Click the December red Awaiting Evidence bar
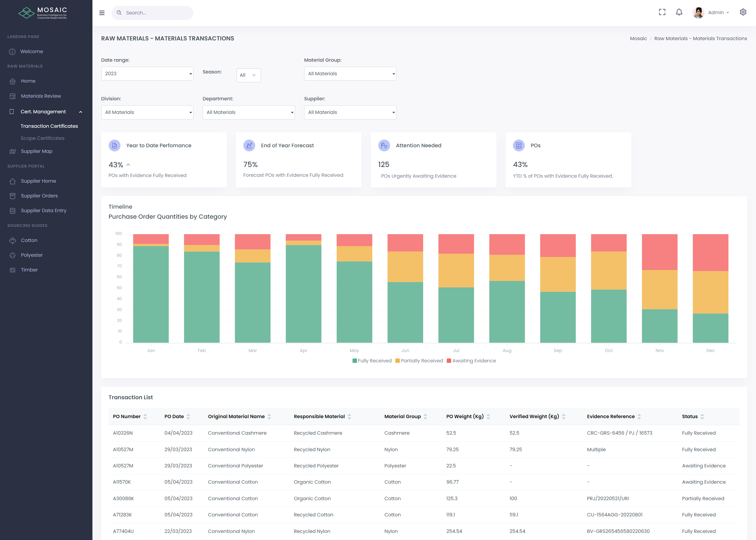The width and height of the screenshot is (756, 540). [x=710, y=252]
